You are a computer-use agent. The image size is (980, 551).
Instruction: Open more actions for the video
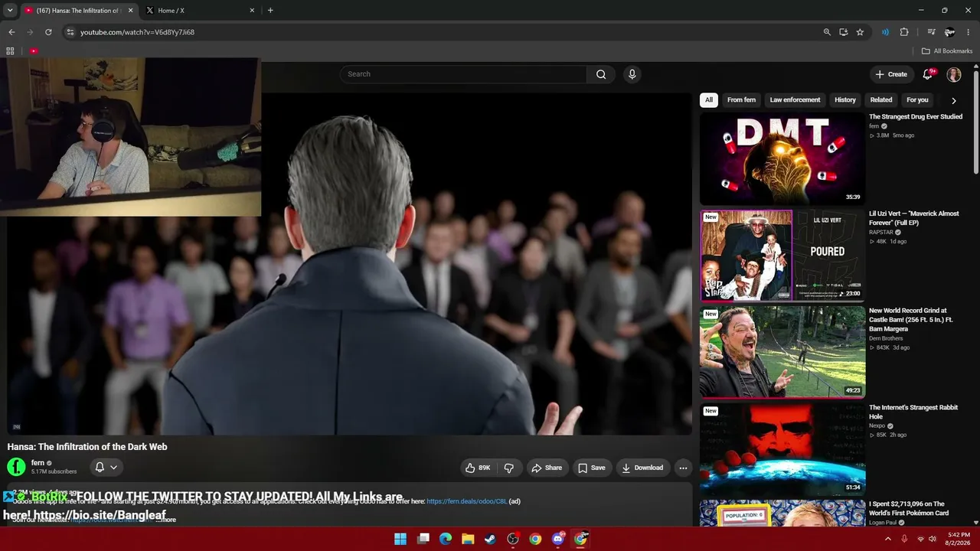683,468
